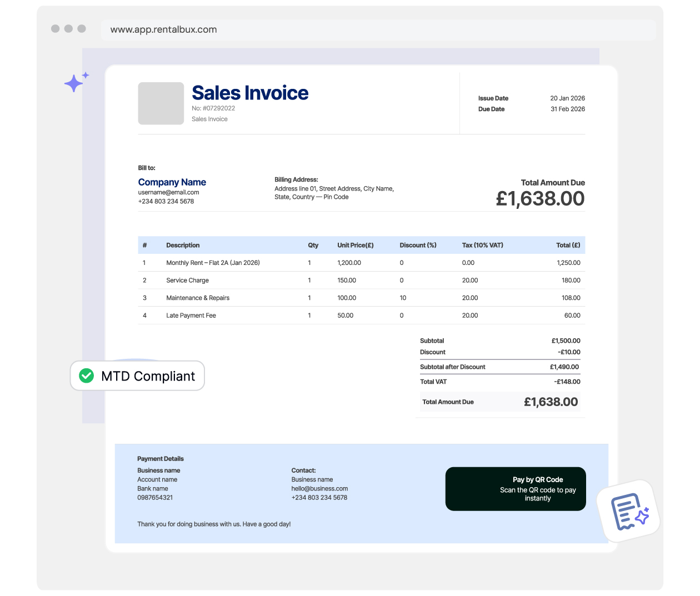The image size is (700, 596).
Task: Click the Company Name bill-to title
Action: click(172, 182)
